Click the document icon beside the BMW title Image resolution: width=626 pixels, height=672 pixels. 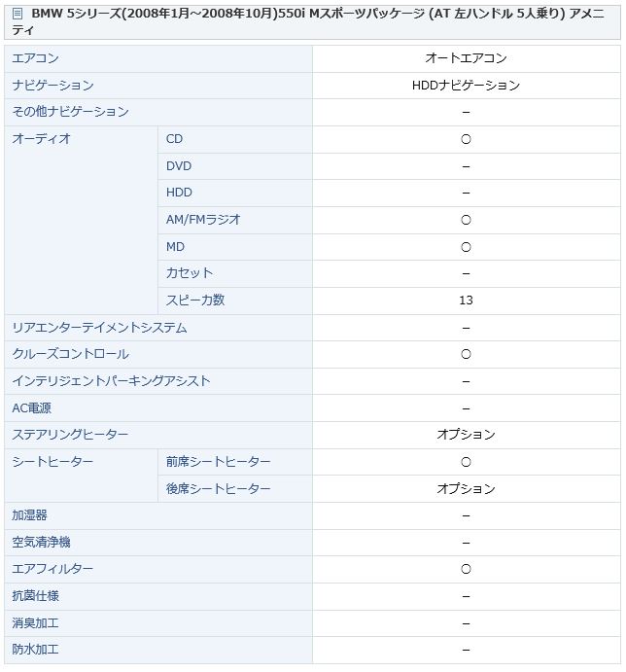point(17,15)
